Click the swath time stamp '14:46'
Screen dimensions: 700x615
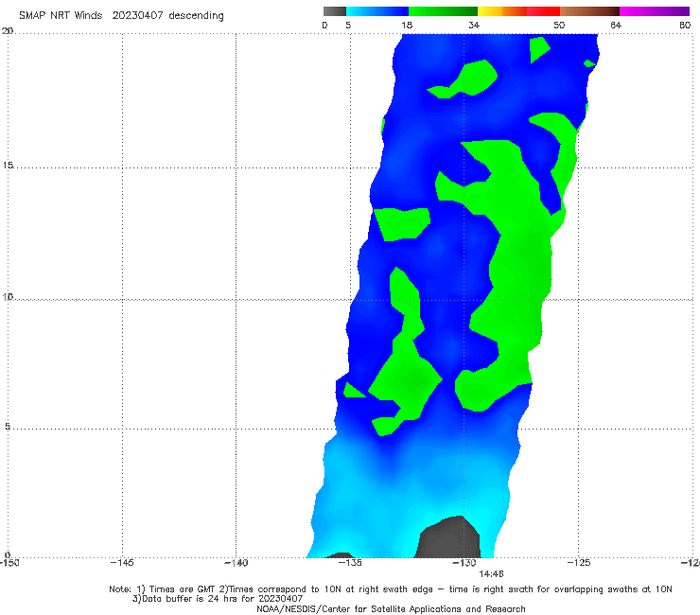pos(492,574)
